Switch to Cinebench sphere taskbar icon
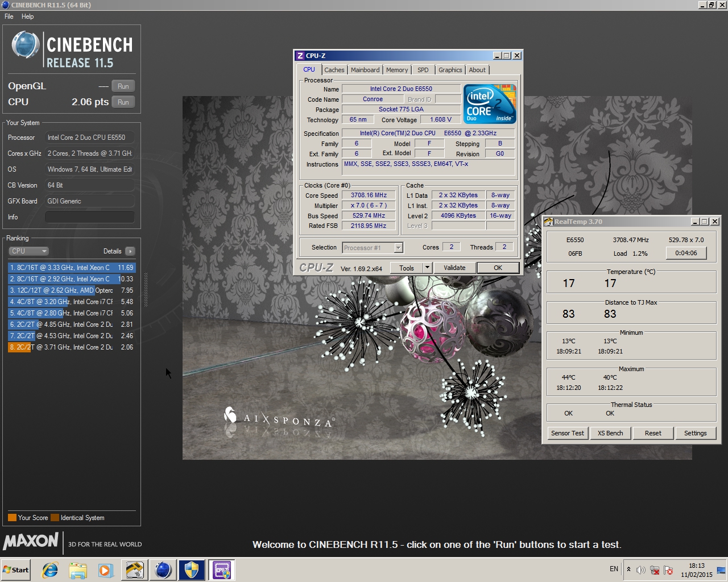 tap(163, 570)
